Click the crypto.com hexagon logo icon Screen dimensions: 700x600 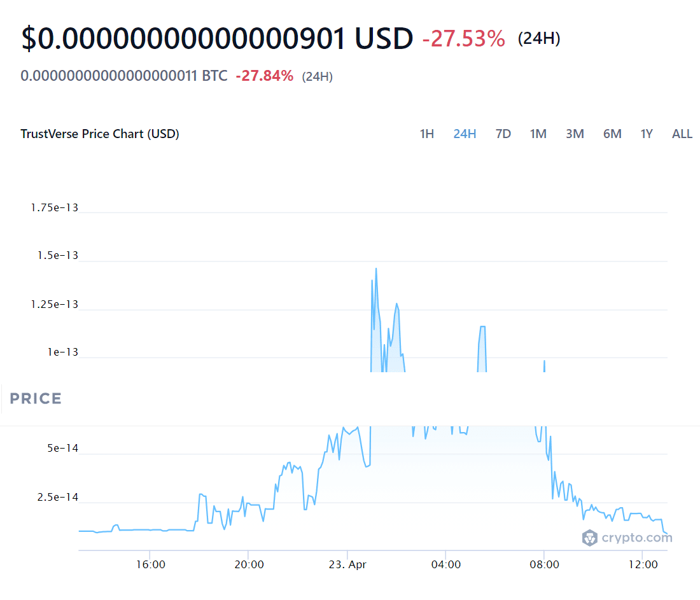590,538
